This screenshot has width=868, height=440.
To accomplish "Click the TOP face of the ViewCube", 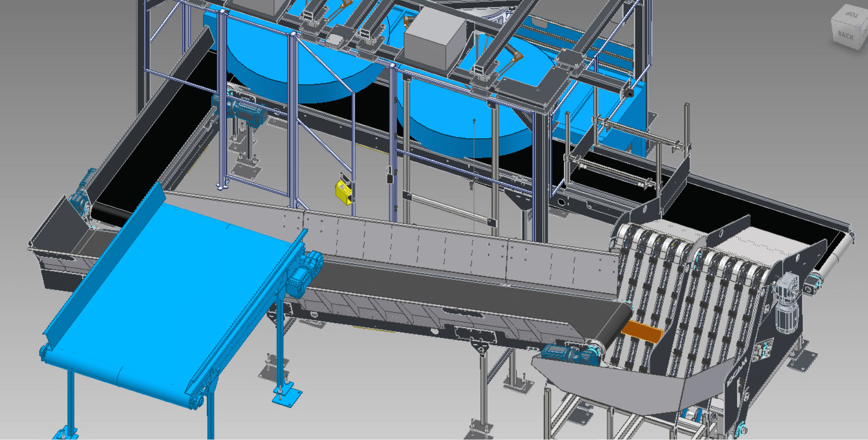I will (x=851, y=14).
